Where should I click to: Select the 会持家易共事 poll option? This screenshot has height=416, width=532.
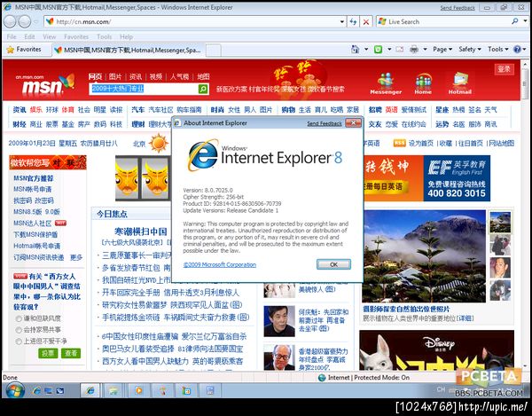click(19, 330)
